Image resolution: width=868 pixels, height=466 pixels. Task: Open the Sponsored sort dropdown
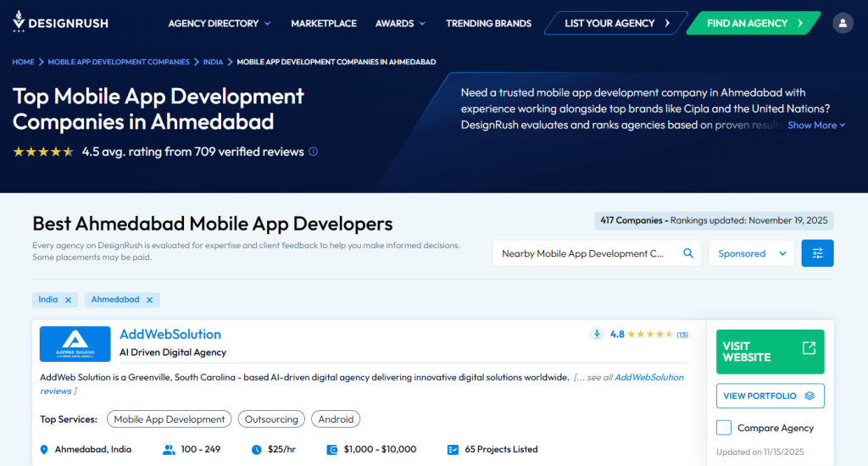tap(751, 253)
